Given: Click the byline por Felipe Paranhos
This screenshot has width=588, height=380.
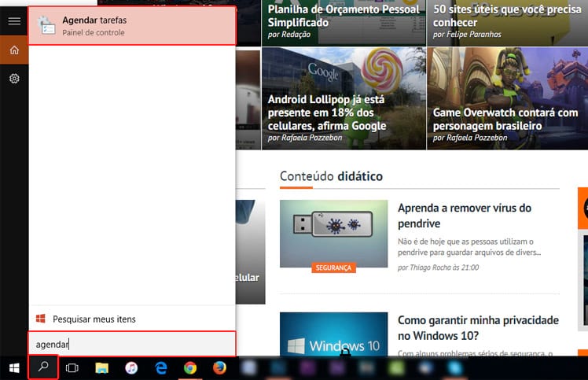Looking at the screenshot, I should 467,35.
